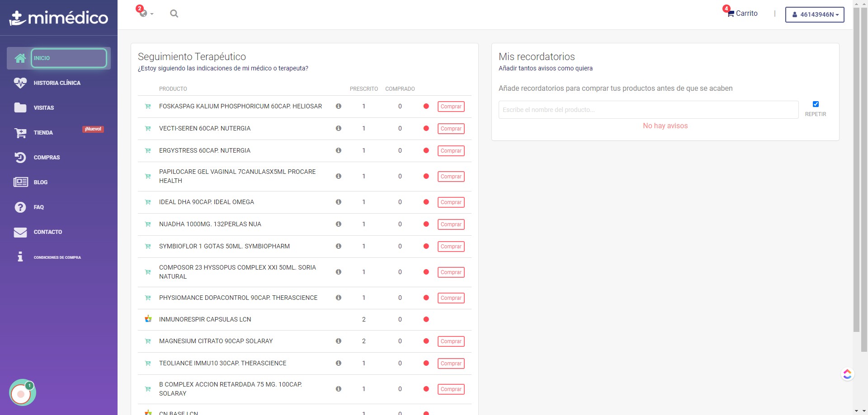Viewport: 868px width, 415px height.
Task: Click the heartbeat icon for Historia Clínica
Action: click(x=20, y=83)
